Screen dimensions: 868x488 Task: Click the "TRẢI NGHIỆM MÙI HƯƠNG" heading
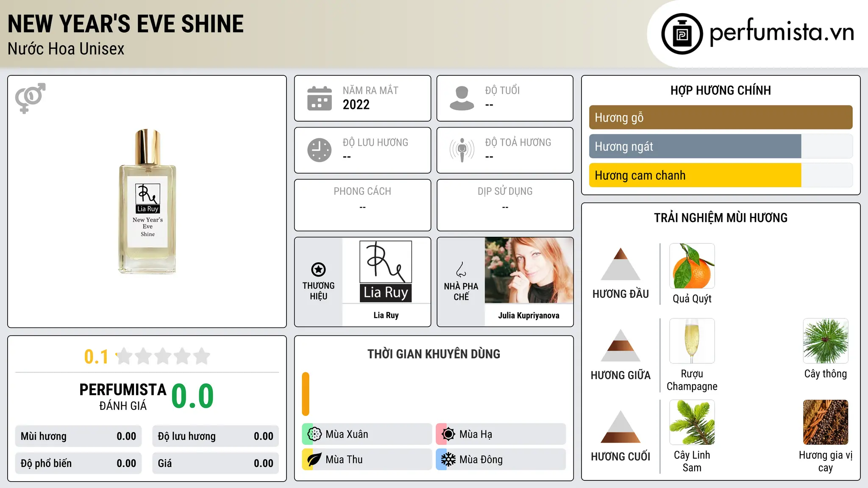pos(721,218)
